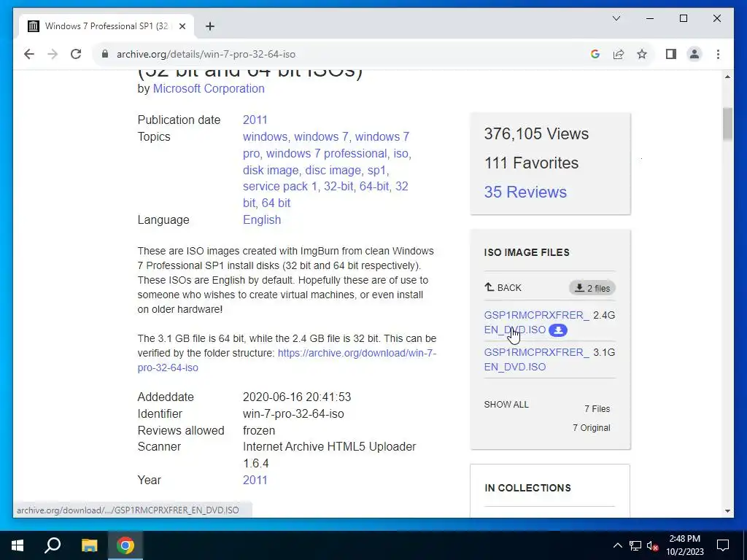
Task: Click the scrollbar up arrow
Action: [x=727, y=77]
